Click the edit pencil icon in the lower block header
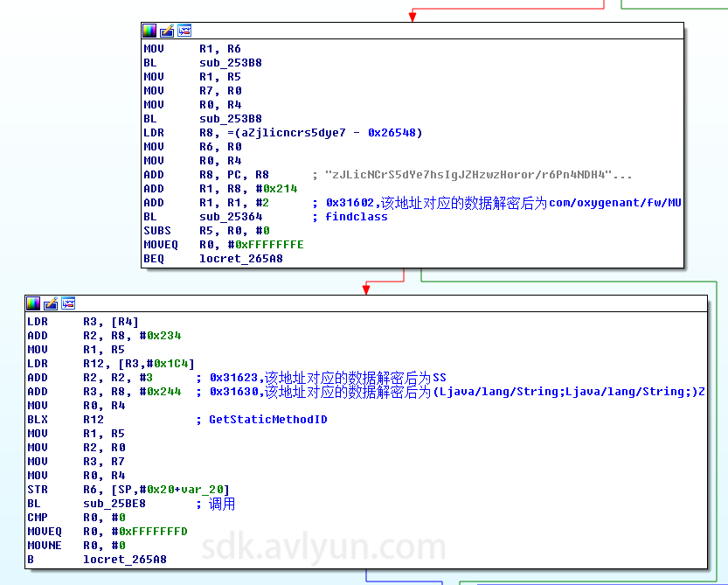This screenshot has width=728, height=585. click(51, 303)
